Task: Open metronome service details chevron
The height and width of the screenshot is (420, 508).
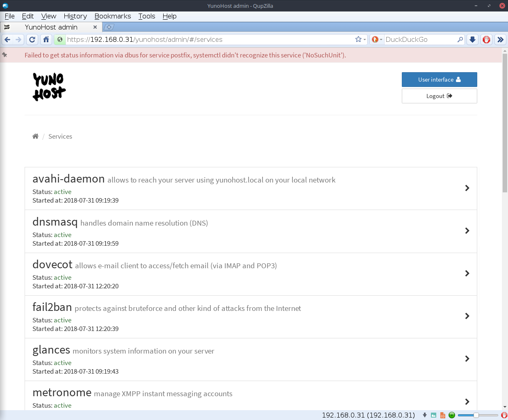Action: pyautogui.click(x=467, y=402)
